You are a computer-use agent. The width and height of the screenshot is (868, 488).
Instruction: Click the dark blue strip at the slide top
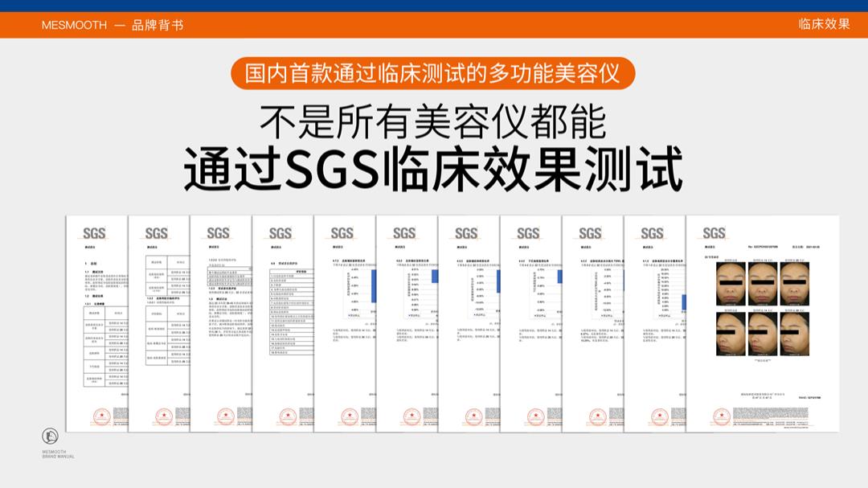point(434,6)
